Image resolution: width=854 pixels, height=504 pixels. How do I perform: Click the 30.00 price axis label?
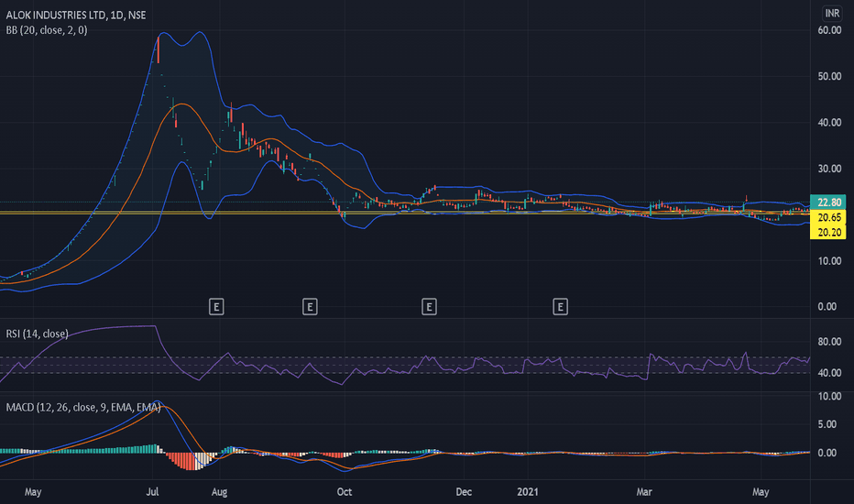point(829,169)
